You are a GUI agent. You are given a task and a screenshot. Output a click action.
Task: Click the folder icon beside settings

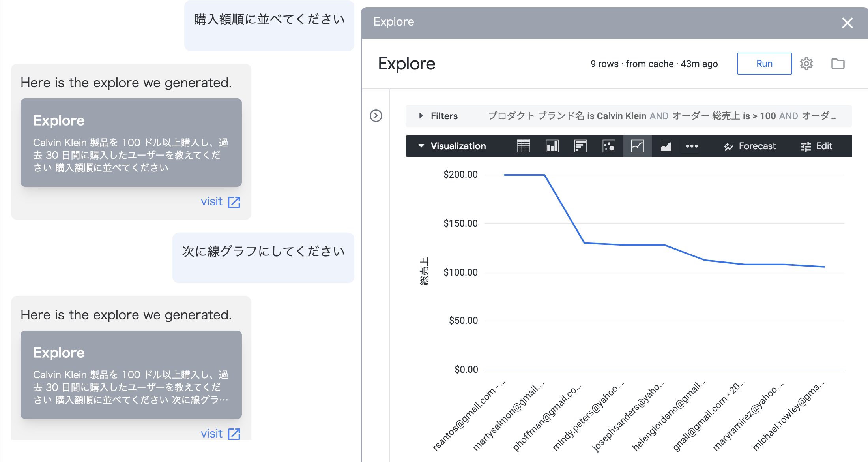838,64
